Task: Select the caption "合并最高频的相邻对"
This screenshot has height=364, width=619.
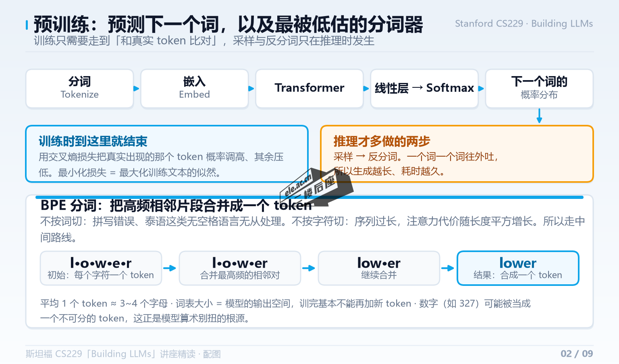Action: tap(240, 275)
